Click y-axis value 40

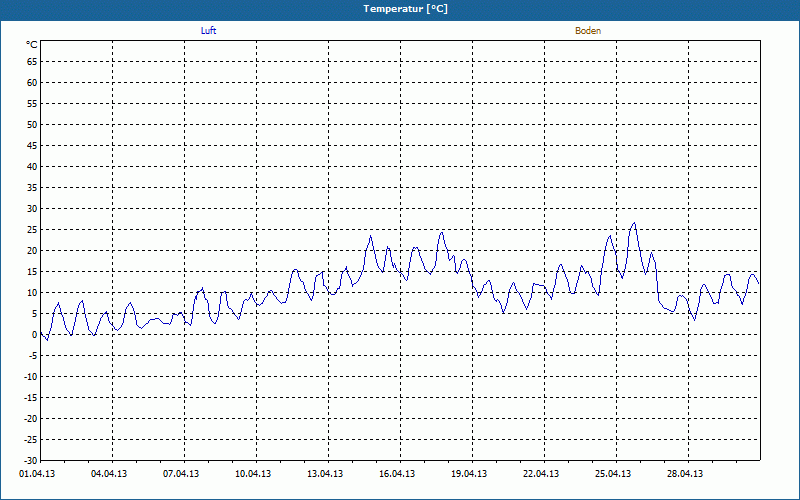click(32, 167)
